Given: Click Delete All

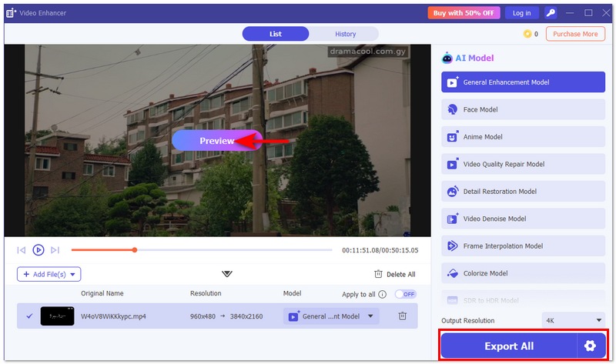Looking at the screenshot, I should coord(395,274).
